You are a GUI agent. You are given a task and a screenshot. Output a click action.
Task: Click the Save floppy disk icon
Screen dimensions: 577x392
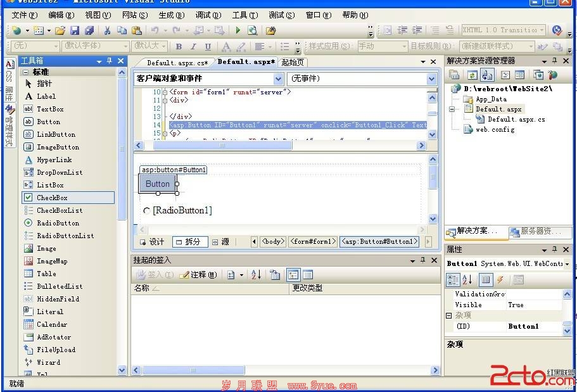75,30
